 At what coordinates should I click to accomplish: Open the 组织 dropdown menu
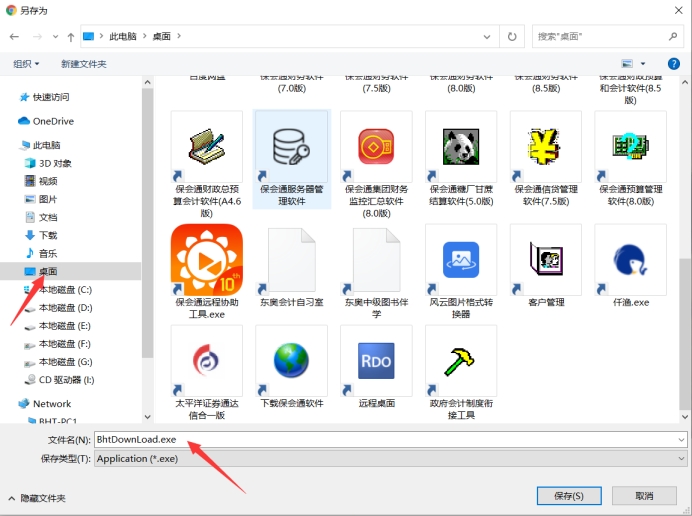(x=26, y=64)
